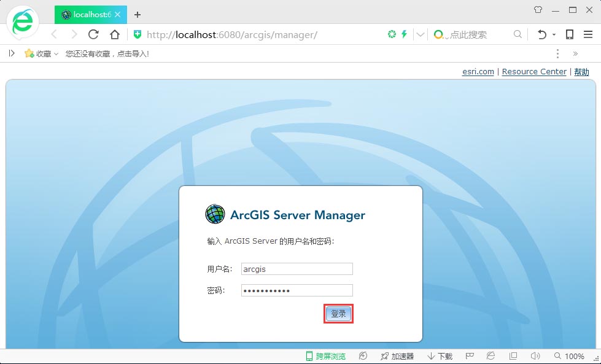Open the 帮助 help link
This screenshot has width=601, height=364.
581,72
